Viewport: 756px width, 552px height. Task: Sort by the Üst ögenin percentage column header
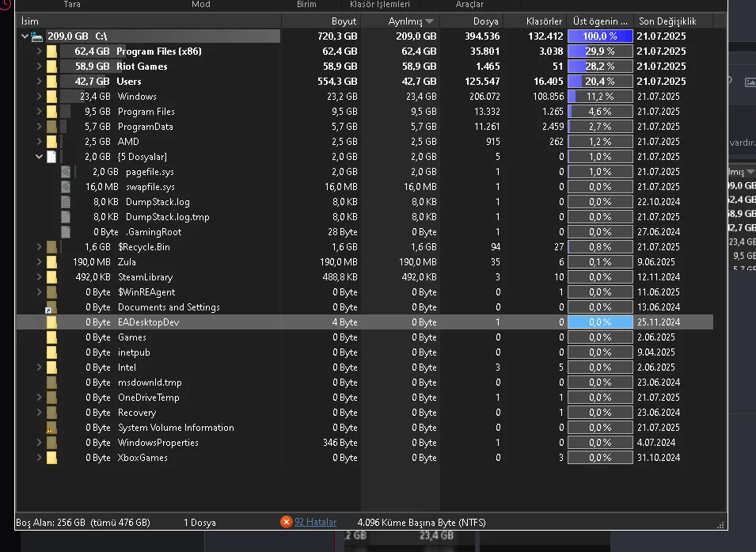coord(600,21)
